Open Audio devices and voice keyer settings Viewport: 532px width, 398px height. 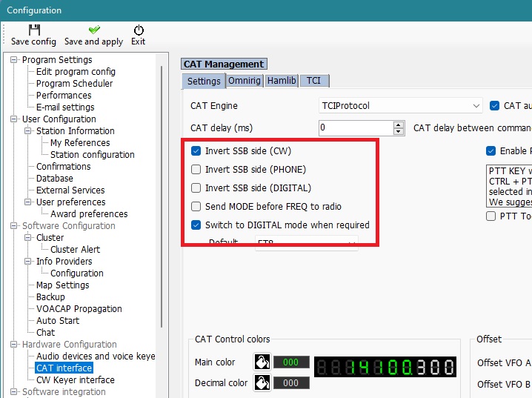(96, 356)
